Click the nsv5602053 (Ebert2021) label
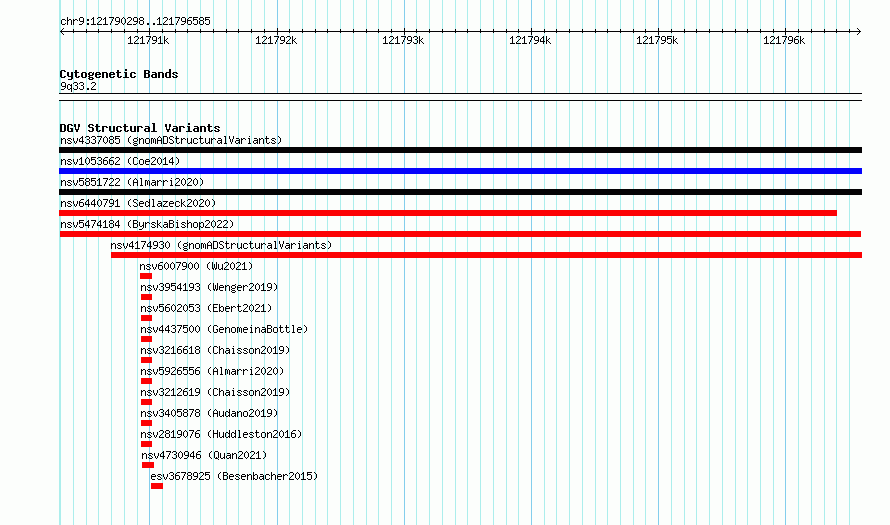The height and width of the screenshot is (525, 890). tap(207, 308)
